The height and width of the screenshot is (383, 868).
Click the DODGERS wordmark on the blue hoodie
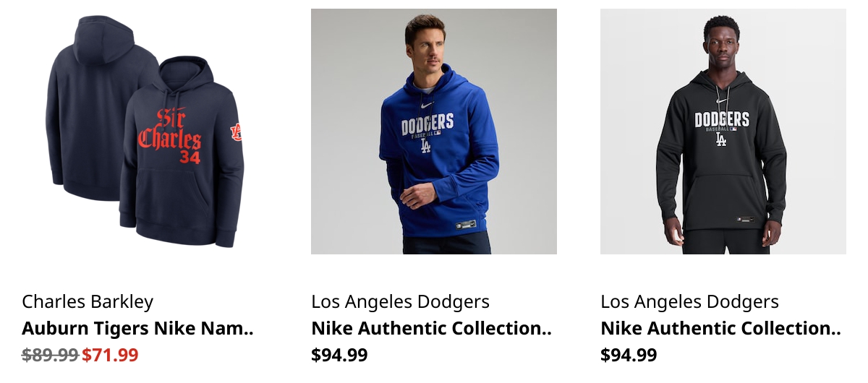click(x=427, y=125)
